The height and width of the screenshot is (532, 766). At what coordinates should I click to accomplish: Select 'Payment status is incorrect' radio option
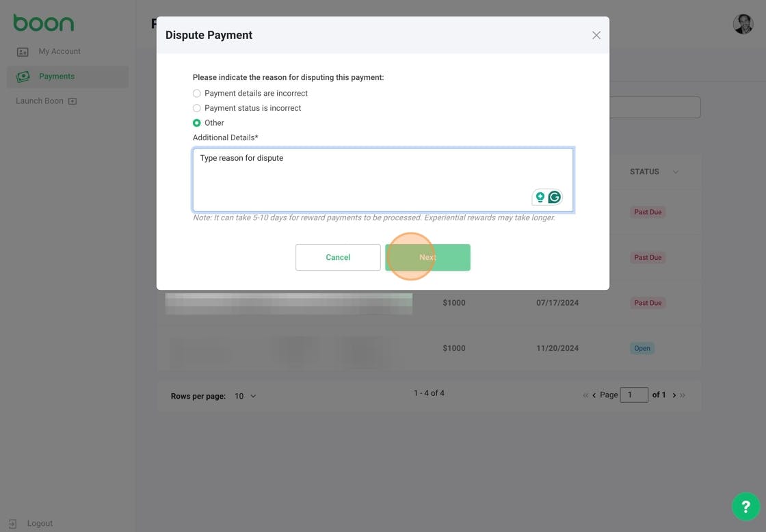point(196,108)
